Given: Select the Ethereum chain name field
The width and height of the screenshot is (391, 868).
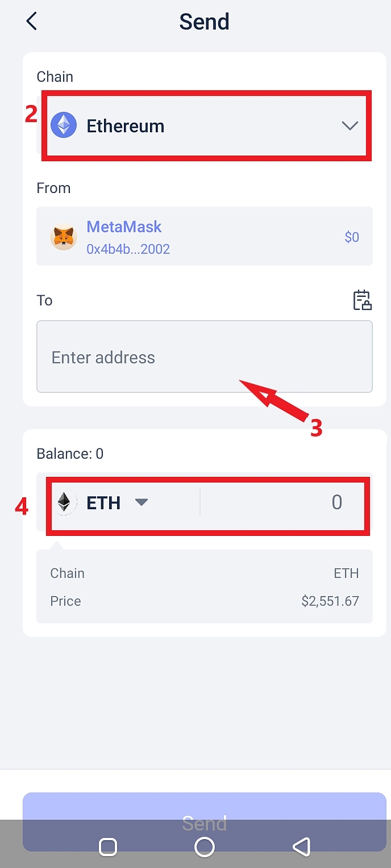Looking at the screenshot, I should tap(126, 126).
